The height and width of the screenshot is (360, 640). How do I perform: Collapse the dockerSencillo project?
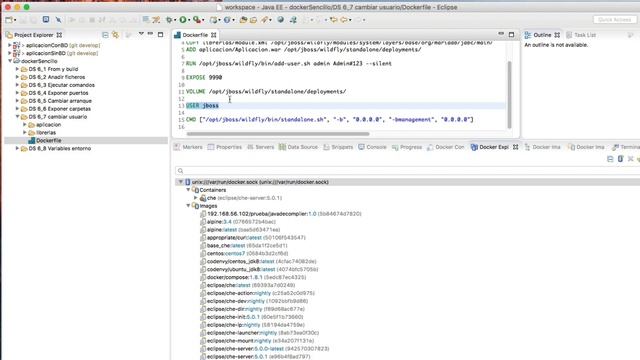[10, 61]
